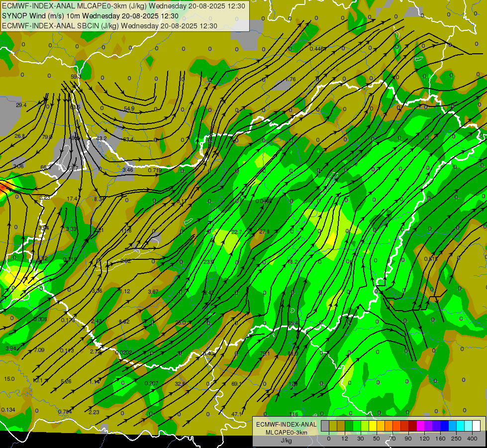This screenshot has height=448, width=487.
Task: Click the J/kg unit label
Action: 287,441
